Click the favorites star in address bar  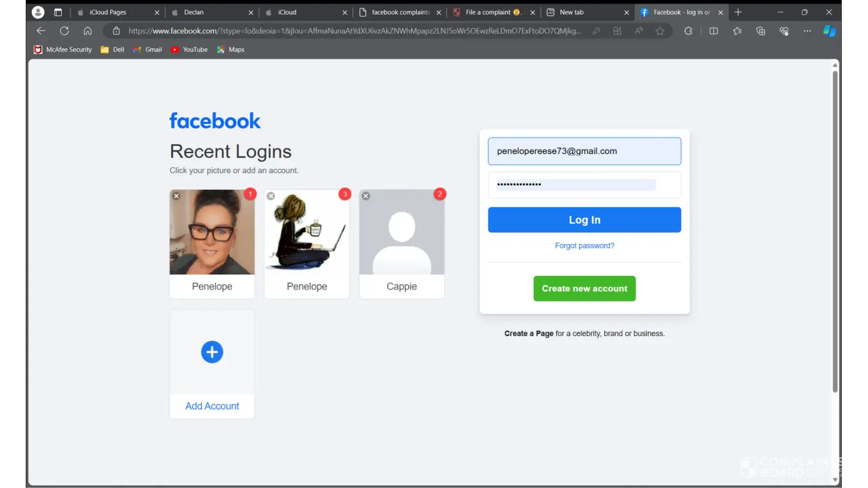click(660, 31)
